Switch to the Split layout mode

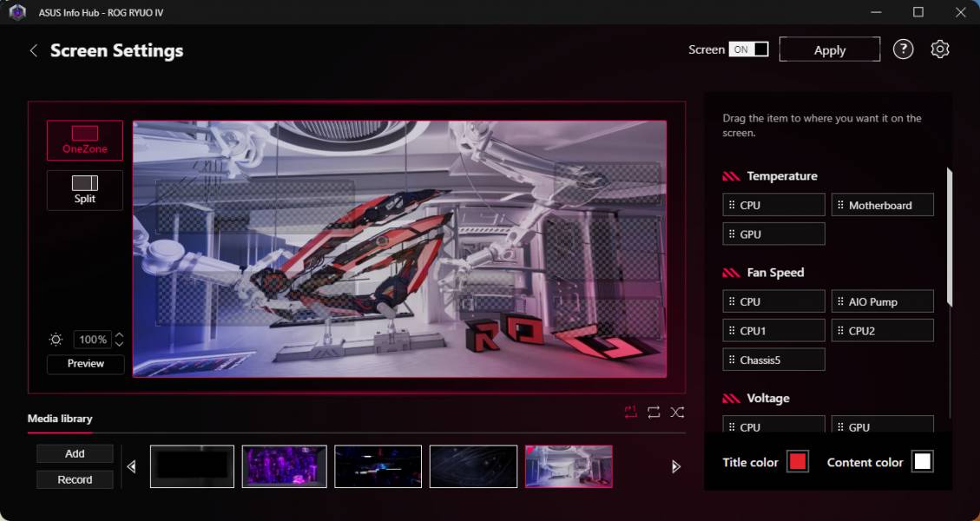[x=84, y=189]
